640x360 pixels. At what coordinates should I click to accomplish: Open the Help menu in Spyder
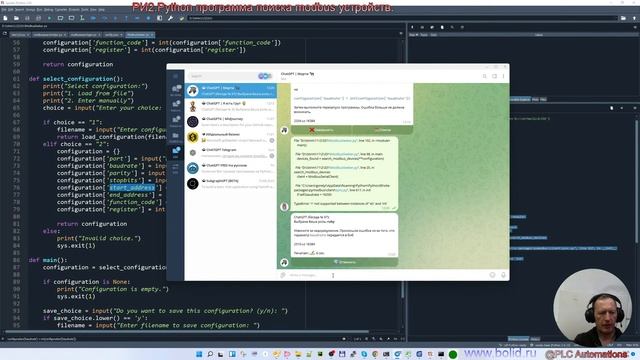[102, 9]
